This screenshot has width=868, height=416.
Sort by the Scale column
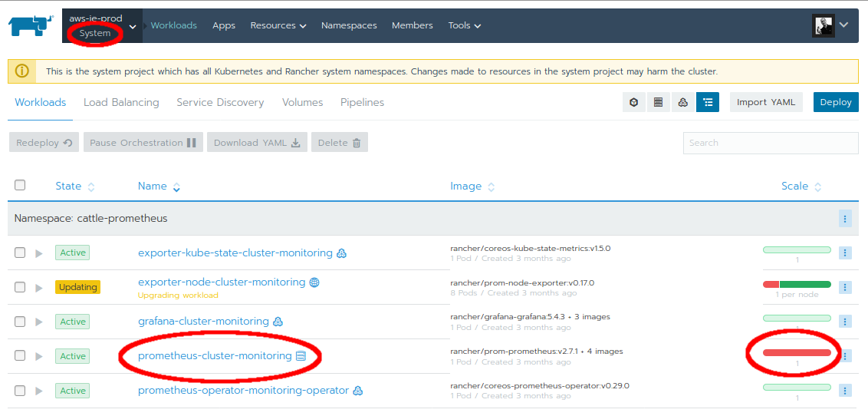(x=801, y=187)
